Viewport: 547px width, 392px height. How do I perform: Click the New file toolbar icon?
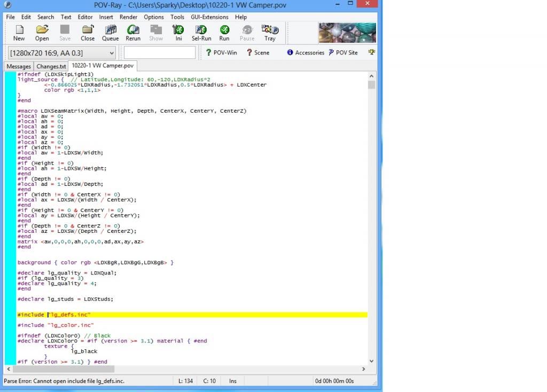pos(19,33)
